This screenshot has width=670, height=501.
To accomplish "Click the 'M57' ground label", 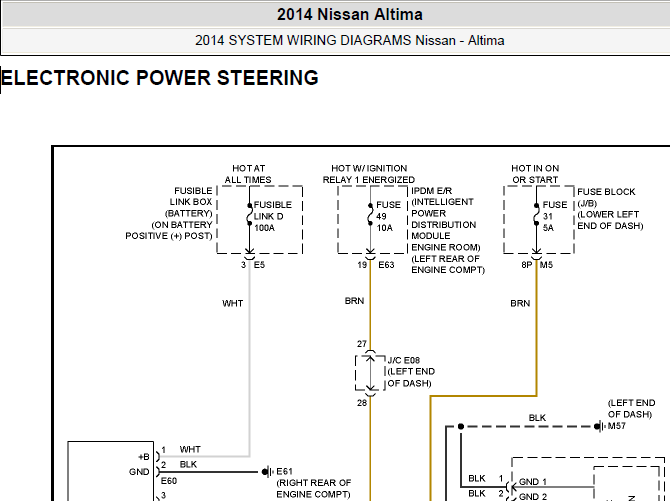I will tap(617, 426).
